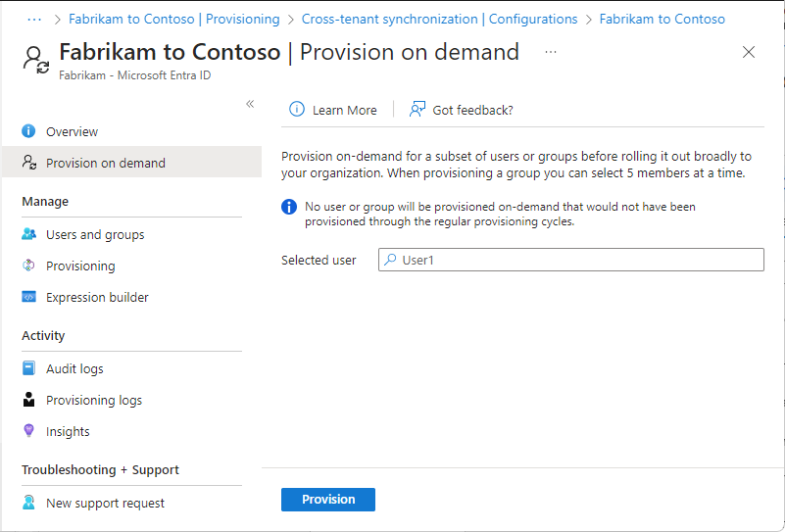Screen dimensions: 785x532
Task: Click the Overview info icon in sidebar
Action: (28, 131)
